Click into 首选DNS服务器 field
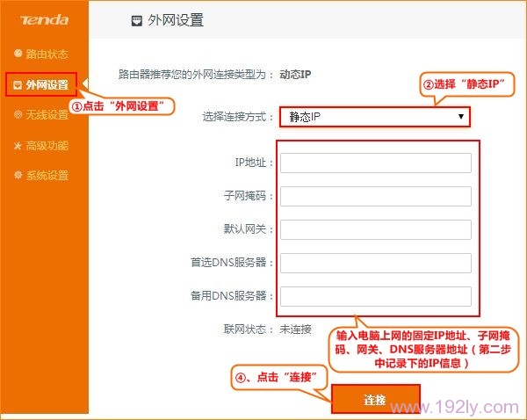This screenshot has height=420, width=527. tap(376, 263)
